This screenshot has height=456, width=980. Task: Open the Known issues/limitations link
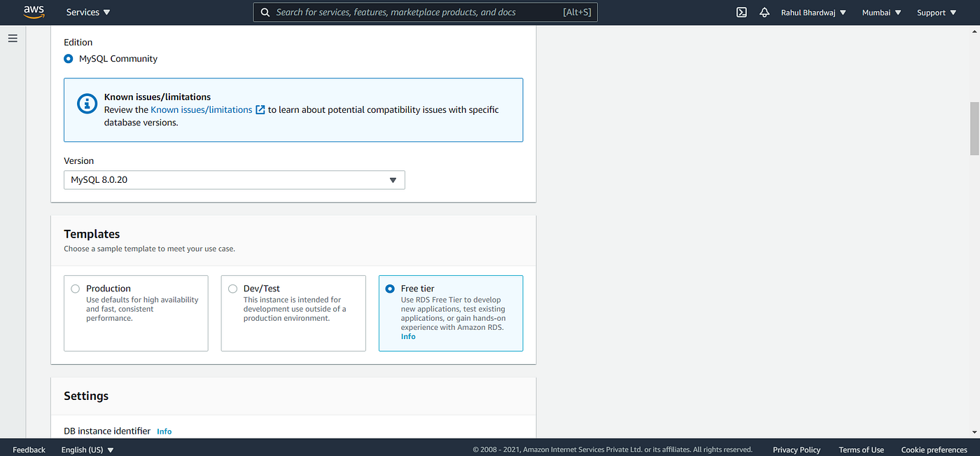click(x=202, y=110)
